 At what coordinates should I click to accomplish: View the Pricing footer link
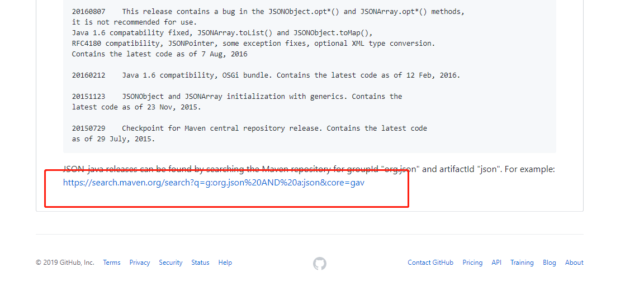click(472, 263)
